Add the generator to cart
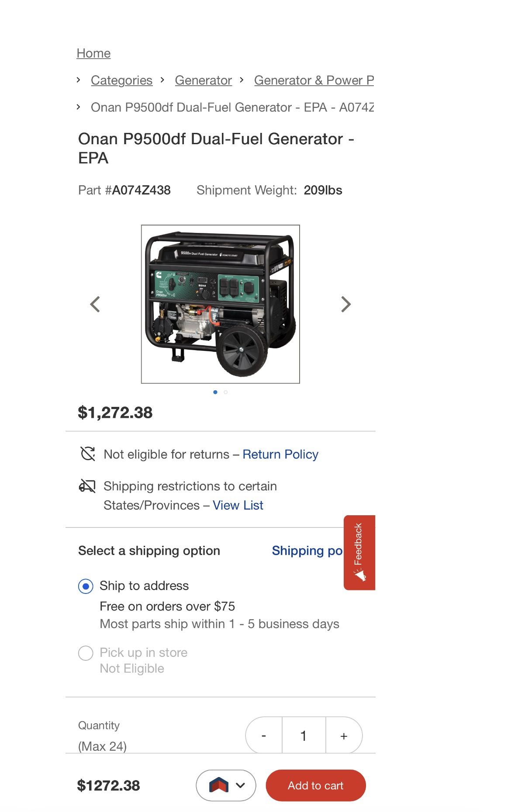This screenshot has width=511, height=812. point(315,785)
